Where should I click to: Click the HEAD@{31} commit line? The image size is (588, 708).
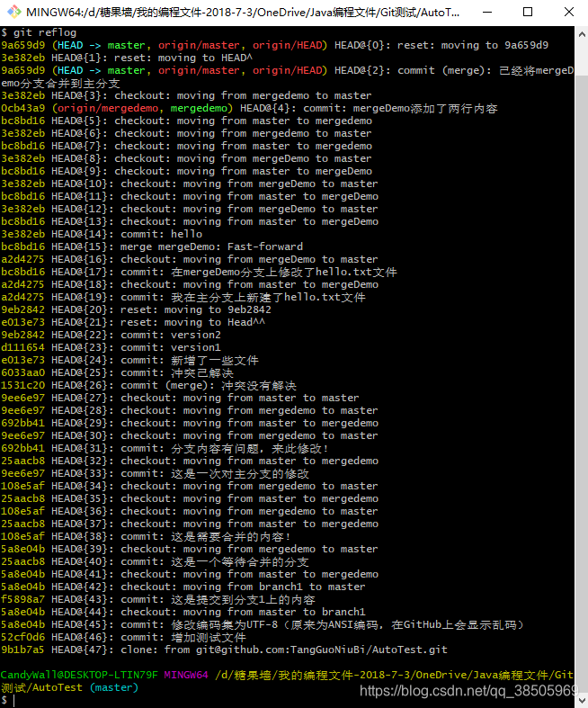click(165, 448)
